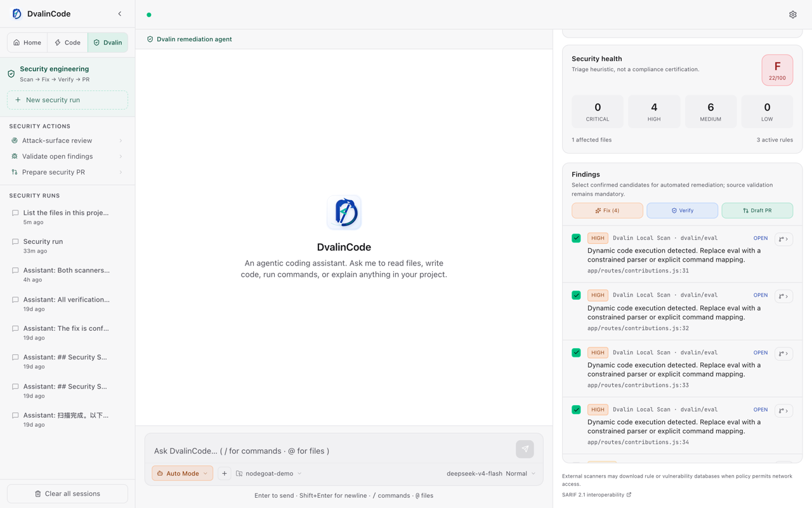Open SARIF 2.1 interoperability link
The height and width of the screenshot is (508, 812).
pos(596,495)
